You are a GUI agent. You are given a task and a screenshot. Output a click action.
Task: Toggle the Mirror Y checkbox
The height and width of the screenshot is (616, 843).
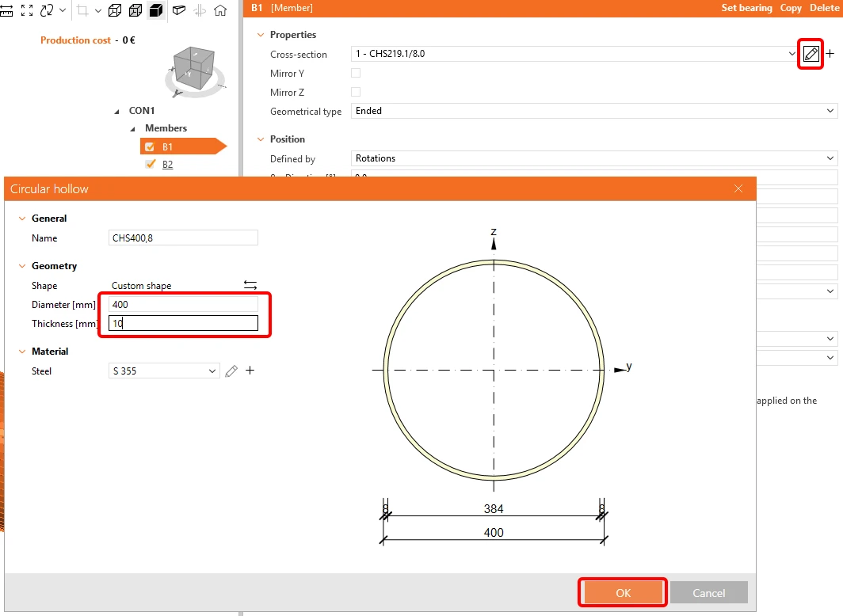356,73
